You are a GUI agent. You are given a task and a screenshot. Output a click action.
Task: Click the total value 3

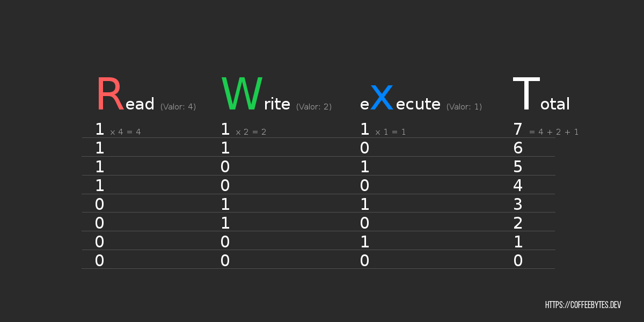tap(518, 204)
